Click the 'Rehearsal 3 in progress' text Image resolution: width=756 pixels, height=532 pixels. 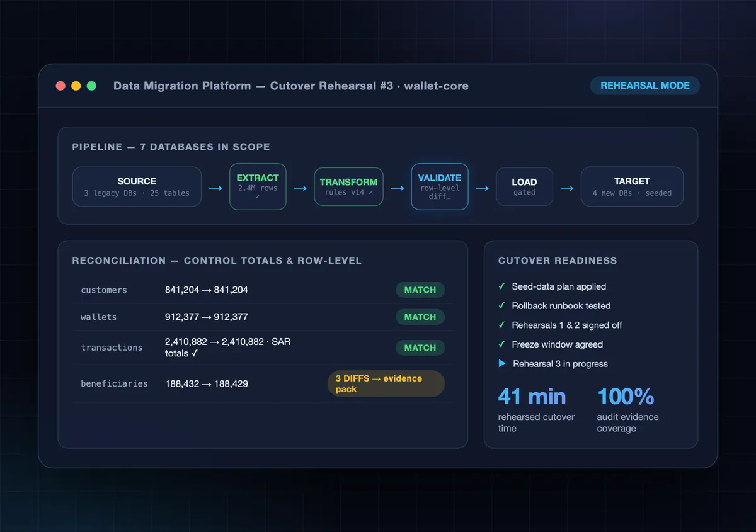[x=561, y=364]
